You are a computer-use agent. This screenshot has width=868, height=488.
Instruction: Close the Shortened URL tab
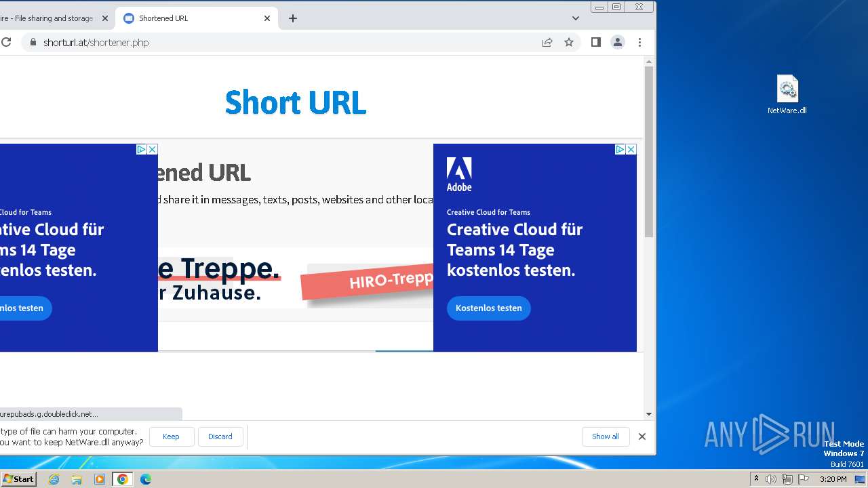coord(267,18)
